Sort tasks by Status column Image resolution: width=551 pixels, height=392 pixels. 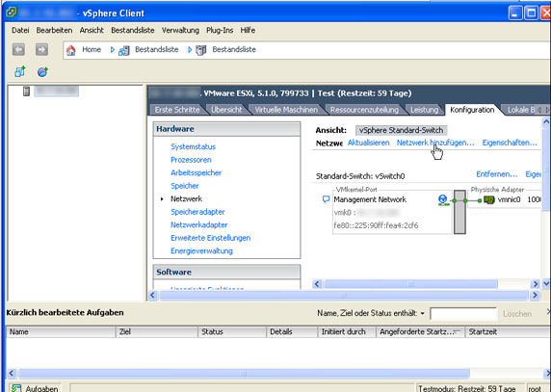[x=232, y=332]
